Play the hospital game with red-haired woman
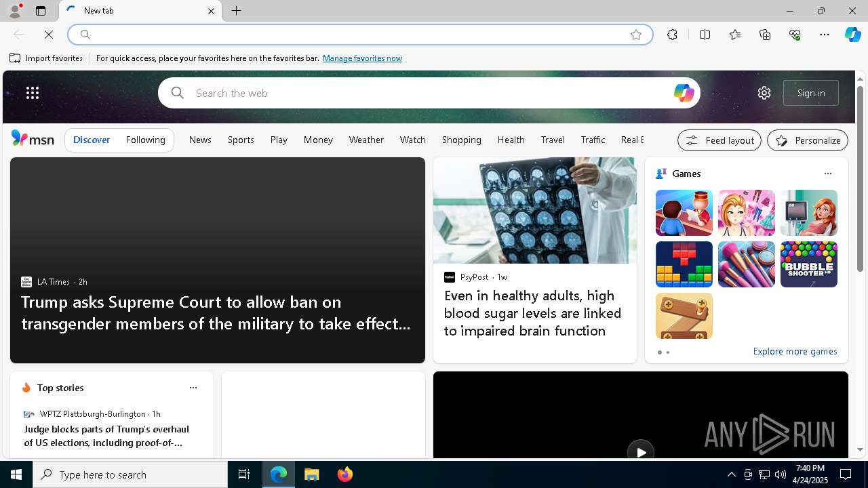 (808, 213)
